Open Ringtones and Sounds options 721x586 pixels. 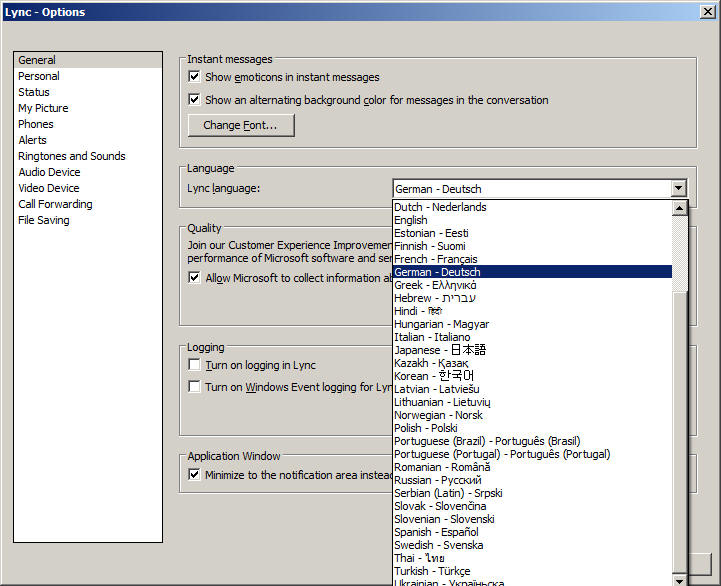[x=88, y=156]
